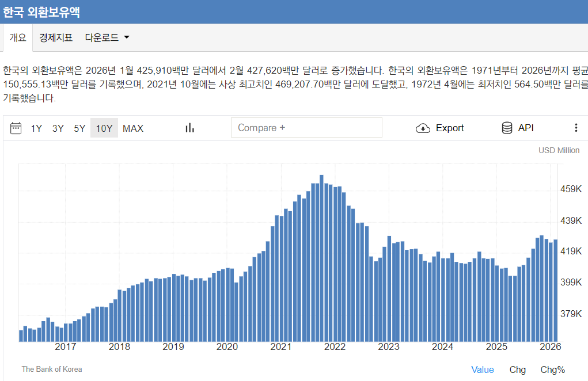This screenshot has width=588, height=381.
Task: Click the tallest bar near late 2021
Action: pyautogui.click(x=321, y=258)
